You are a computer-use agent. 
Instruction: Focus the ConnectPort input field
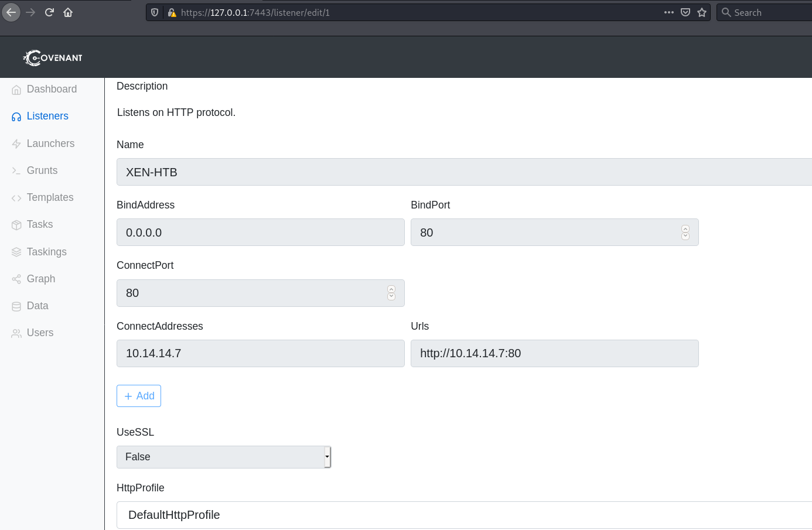[x=261, y=293]
